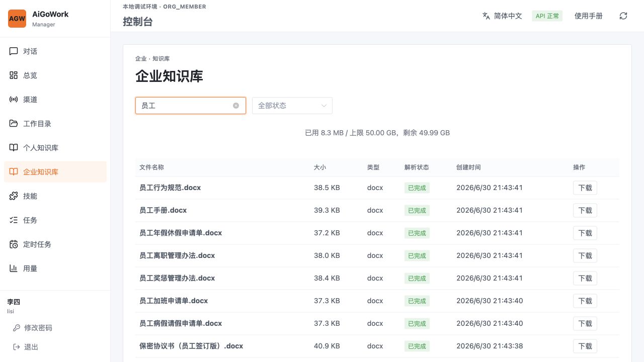Click the bar chart icon beside 用量
The image size is (644, 362).
(x=14, y=268)
